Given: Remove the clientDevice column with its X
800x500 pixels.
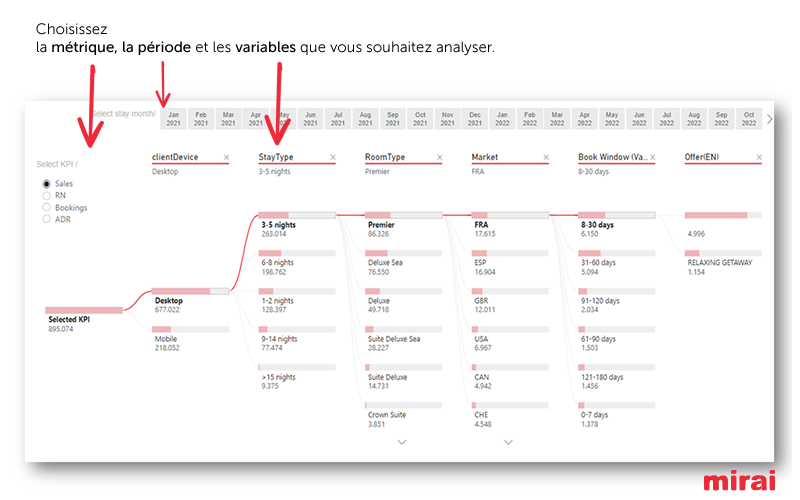Looking at the screenshot, I should (x=226, y=158).
